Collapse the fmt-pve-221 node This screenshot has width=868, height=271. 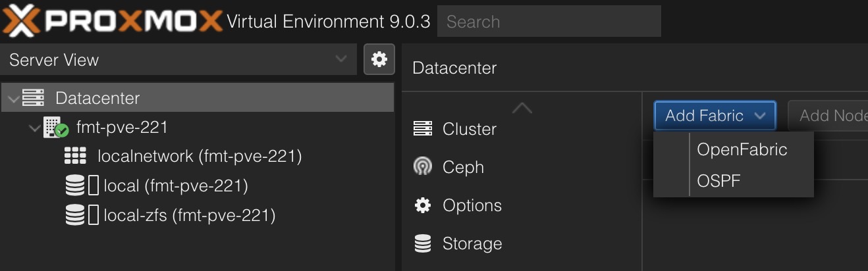[35, 128]
